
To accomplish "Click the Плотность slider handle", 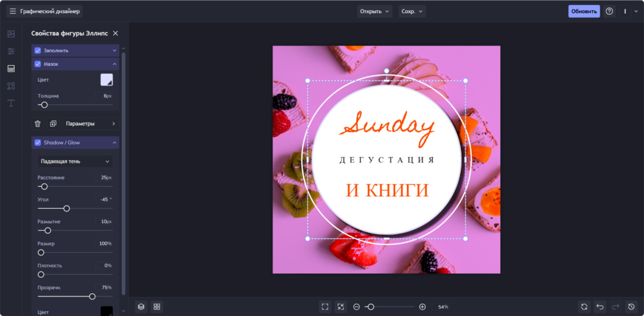I will [x=41, y=274].
